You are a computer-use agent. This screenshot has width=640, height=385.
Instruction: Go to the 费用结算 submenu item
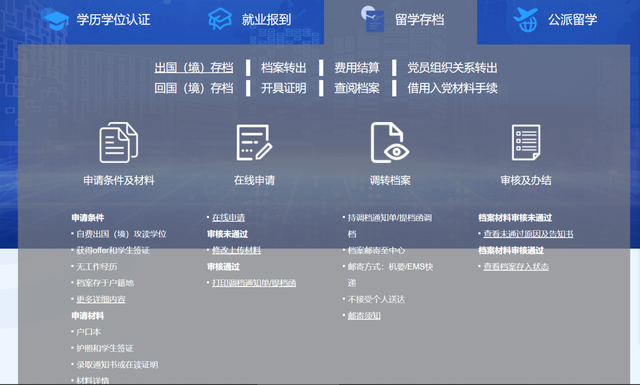[357, 67]
